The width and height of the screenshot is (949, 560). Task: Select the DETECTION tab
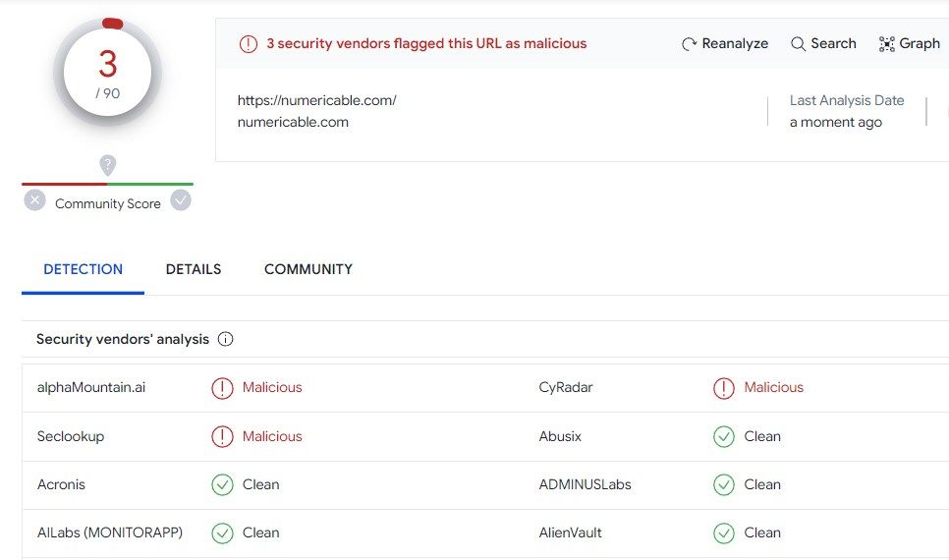[84, 269]
